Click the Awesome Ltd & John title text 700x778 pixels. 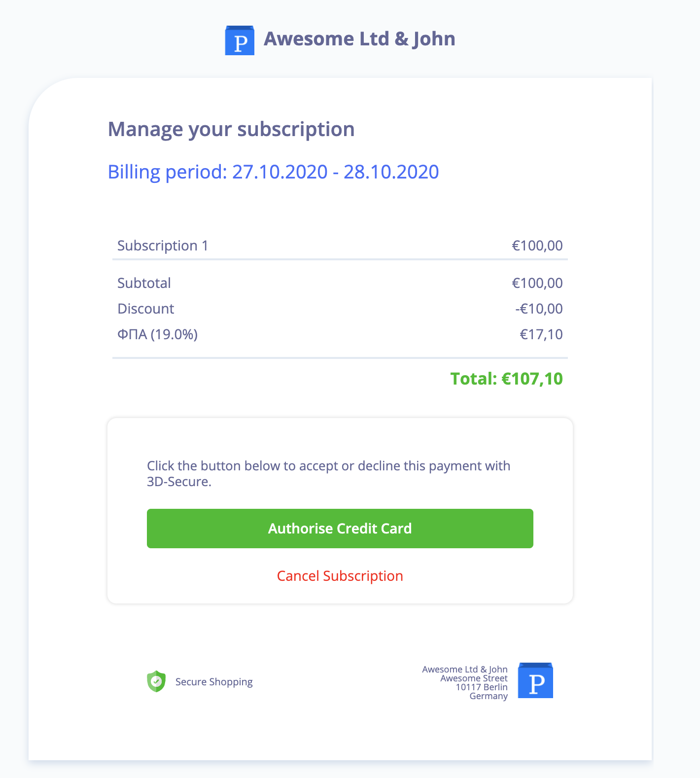click(x=359, y=38)
